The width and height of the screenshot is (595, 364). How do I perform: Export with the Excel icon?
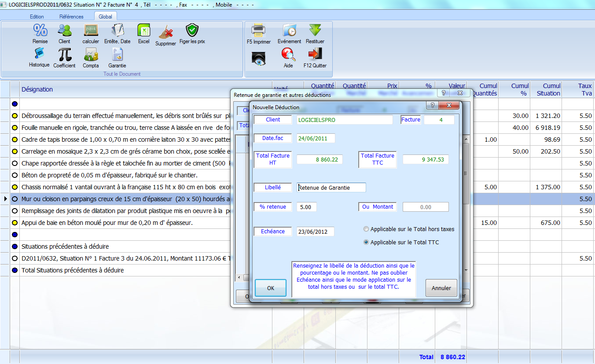tap(143, 31)
